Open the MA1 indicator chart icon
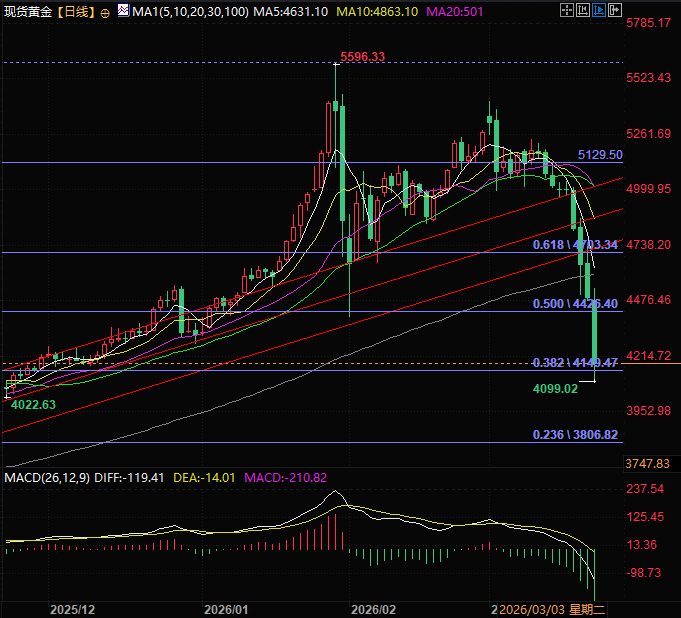This screenshot has width=681, height=618. pyautogui.click(x=123, y=10)
